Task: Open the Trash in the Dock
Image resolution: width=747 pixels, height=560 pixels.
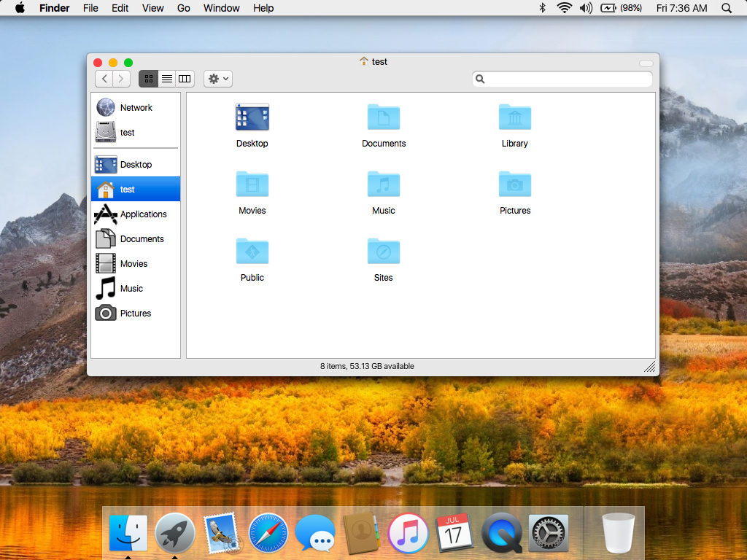Action: [x=618, y=533]
